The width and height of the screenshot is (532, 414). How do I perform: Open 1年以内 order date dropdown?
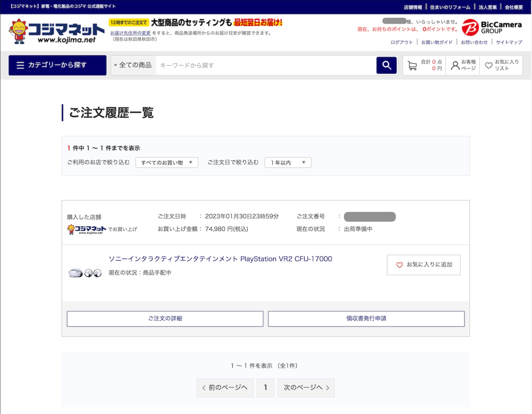pyautogui.click(x=288, y=163)
